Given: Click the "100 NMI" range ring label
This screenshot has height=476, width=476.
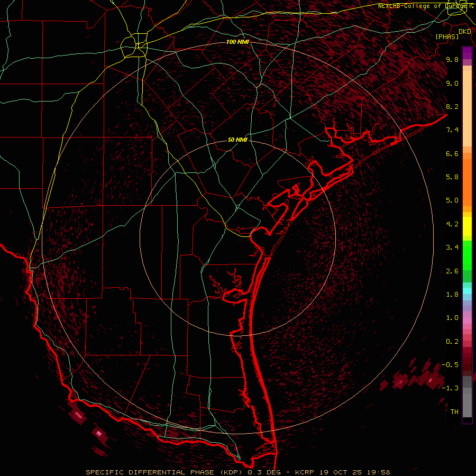Looking at the screenshot, I should point(237,42).
